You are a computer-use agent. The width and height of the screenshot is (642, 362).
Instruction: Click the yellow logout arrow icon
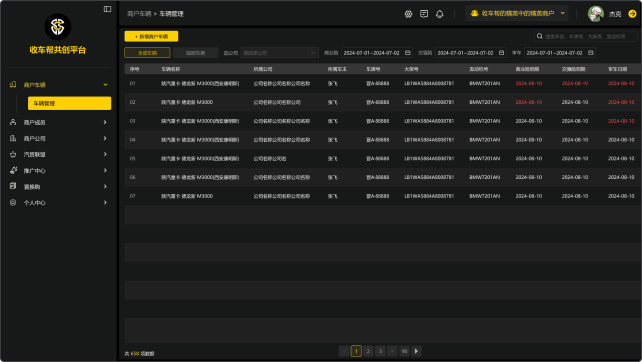[632, 14]
